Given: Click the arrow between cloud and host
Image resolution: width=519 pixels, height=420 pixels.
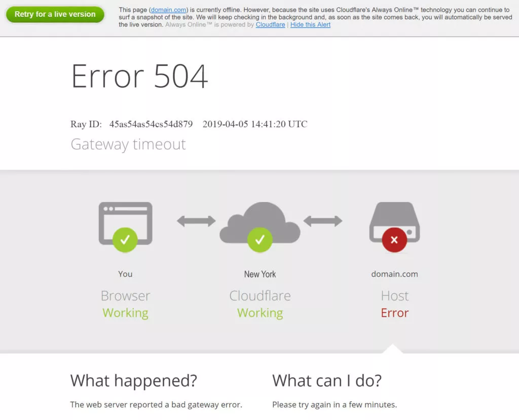Looking at the screenshot, I should tap(323, 221).
